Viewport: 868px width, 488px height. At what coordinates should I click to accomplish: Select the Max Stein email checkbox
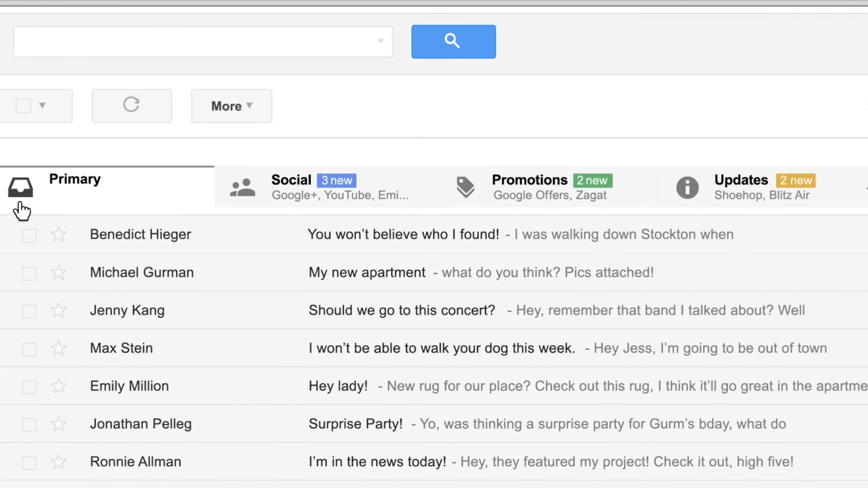(x=29, y=349)
